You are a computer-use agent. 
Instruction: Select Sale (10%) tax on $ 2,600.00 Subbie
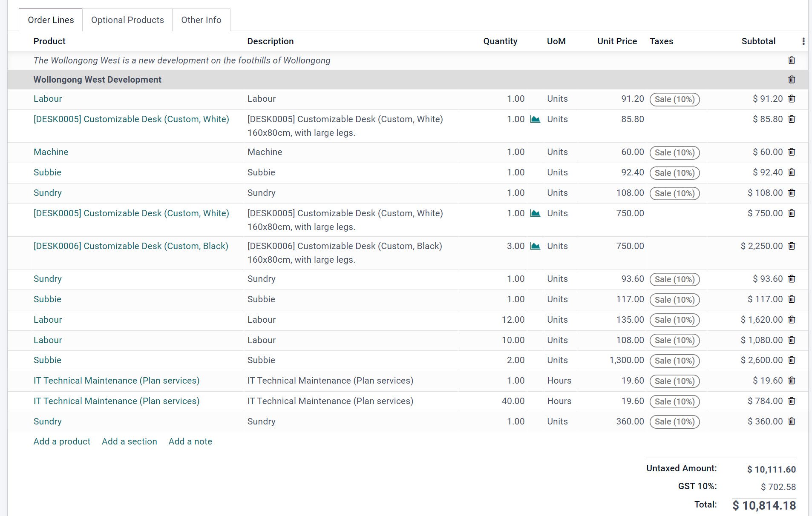tap(674, 361)
